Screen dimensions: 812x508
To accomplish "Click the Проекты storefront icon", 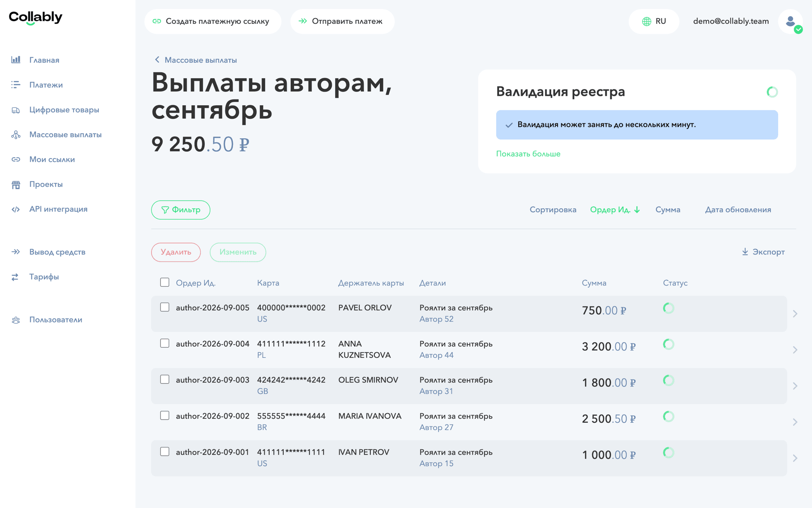I will click(x=16, y=184).
